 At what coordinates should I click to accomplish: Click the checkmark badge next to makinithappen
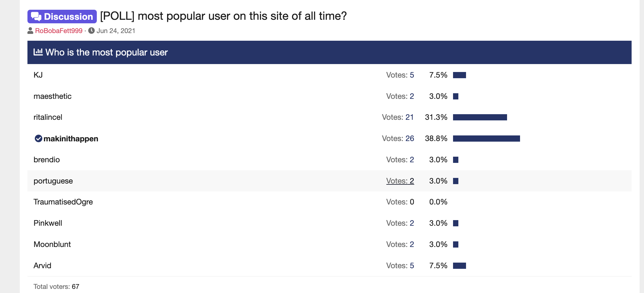38,138
